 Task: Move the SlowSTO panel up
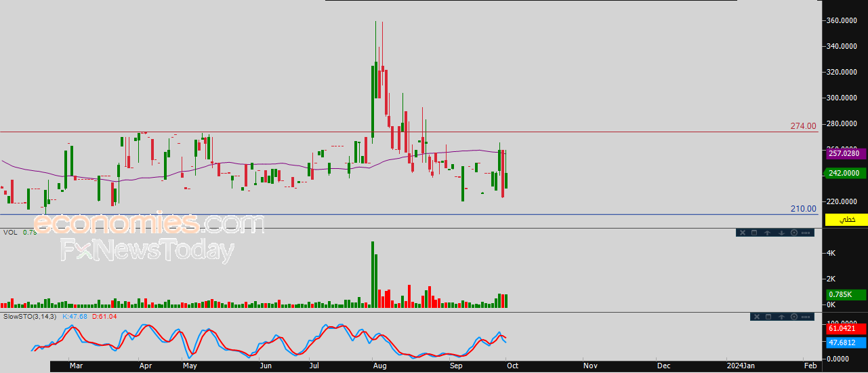(x=781, y=317)
